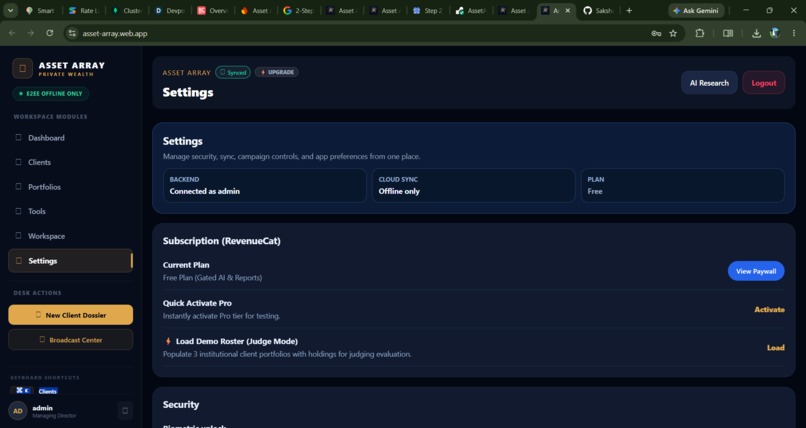Open the password key icon in address bar

click(656, 33)
